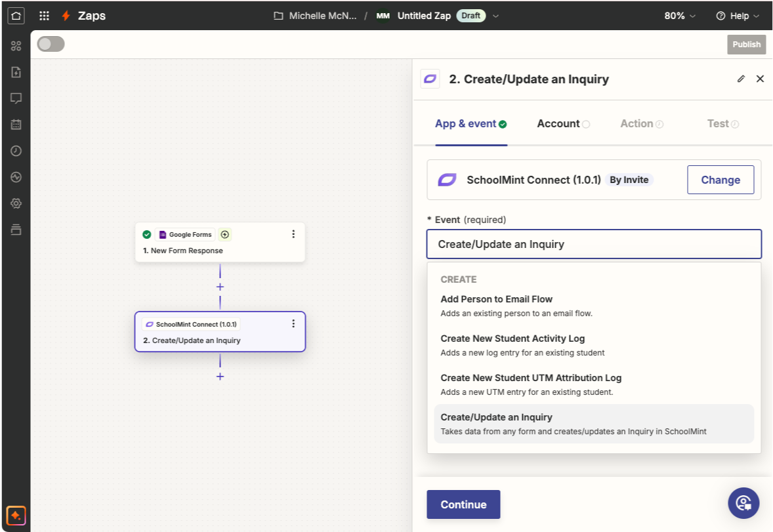Add a step between the two steps

coord(220,287)
